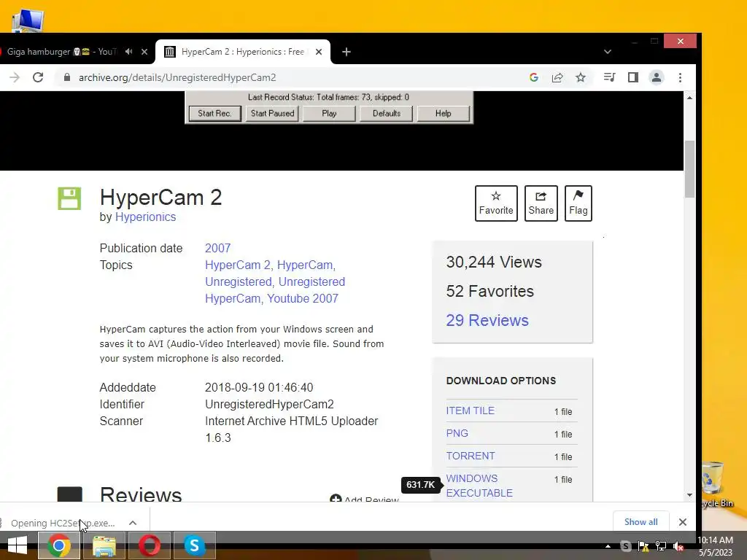
Task: Share the HyperCam 2 item
Action: point(541,203)
